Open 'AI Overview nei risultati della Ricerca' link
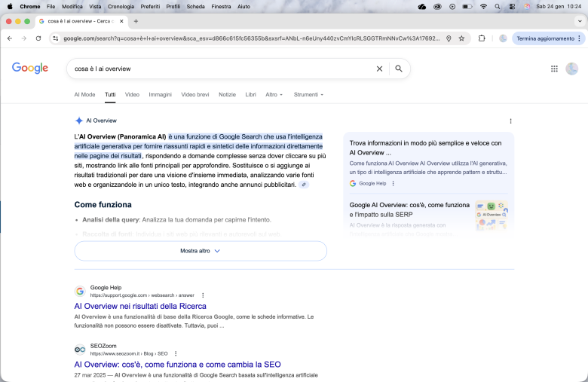Viewport: 588px width, 382px height. 140,306
